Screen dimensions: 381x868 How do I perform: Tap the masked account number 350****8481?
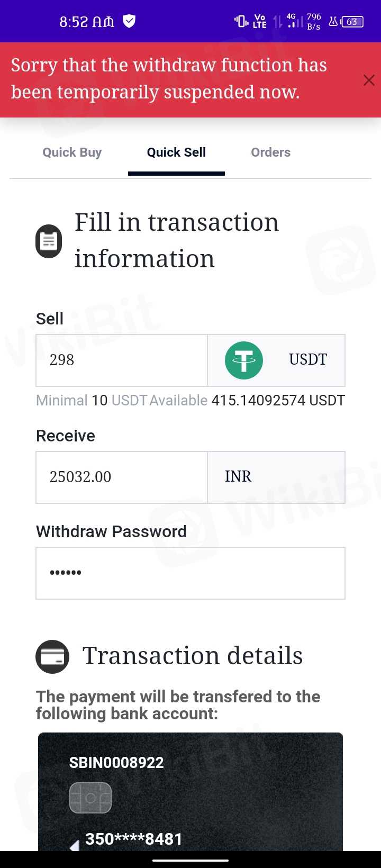click(133, 839)
